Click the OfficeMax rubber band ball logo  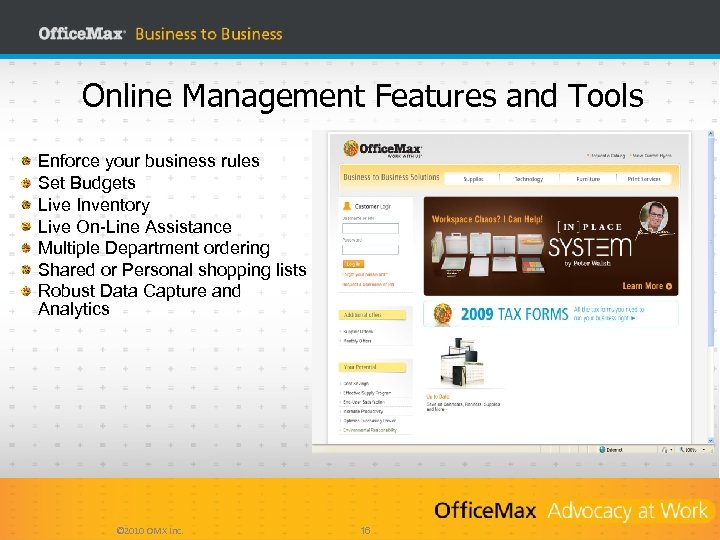tap(351, 148)
